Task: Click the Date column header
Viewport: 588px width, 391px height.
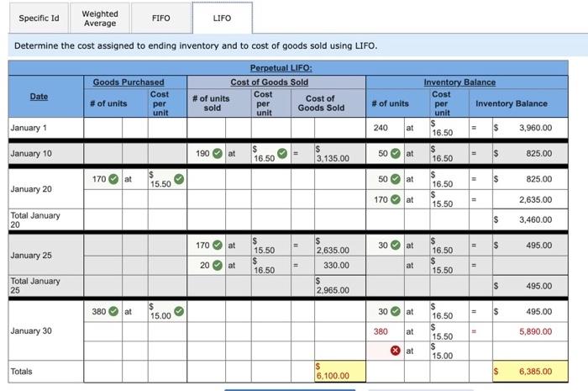Action: tap(39, 97)
